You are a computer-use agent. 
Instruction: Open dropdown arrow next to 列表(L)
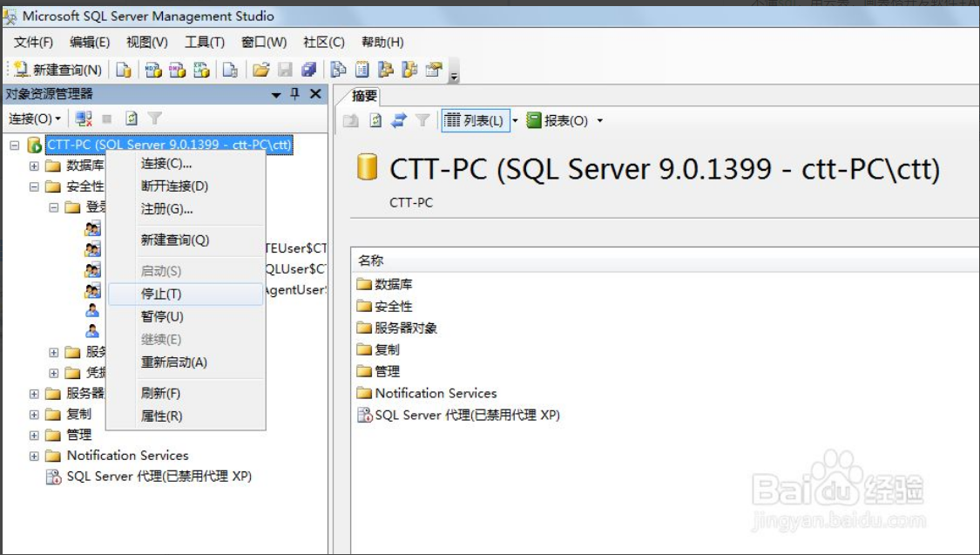coord(515,120)
